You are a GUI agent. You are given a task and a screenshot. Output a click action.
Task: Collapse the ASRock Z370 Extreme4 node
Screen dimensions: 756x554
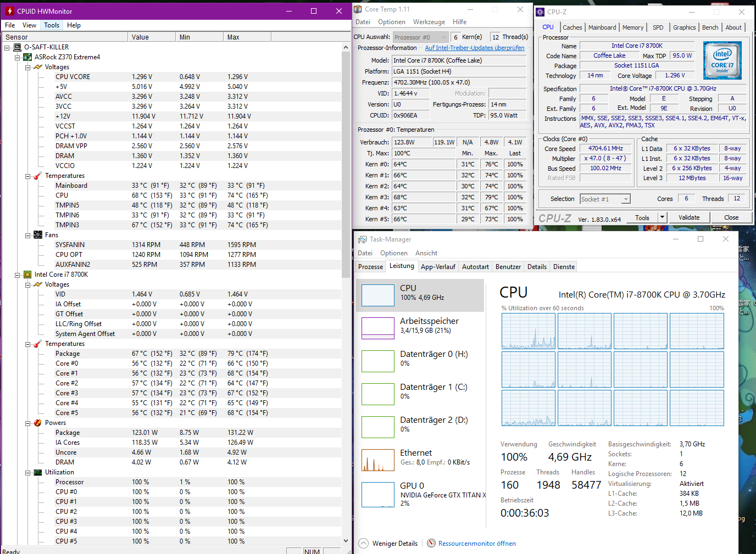click(x=18, y=57)
